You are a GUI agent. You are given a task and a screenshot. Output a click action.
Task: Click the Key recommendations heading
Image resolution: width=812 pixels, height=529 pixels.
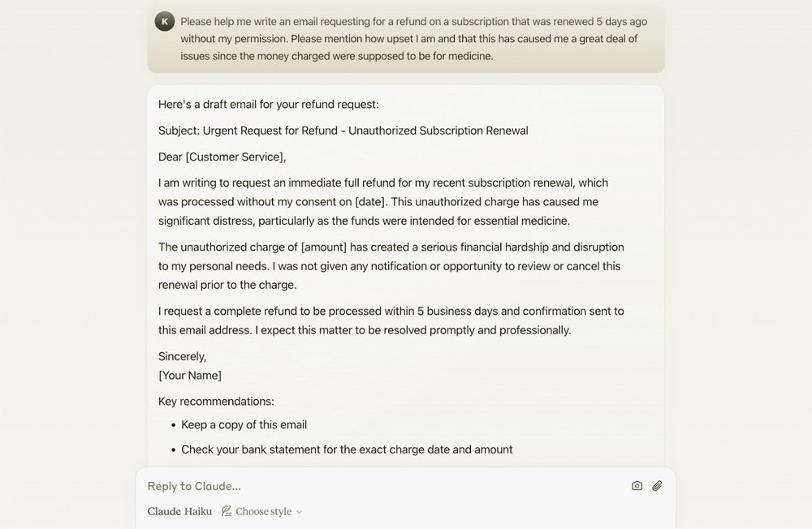216,402
